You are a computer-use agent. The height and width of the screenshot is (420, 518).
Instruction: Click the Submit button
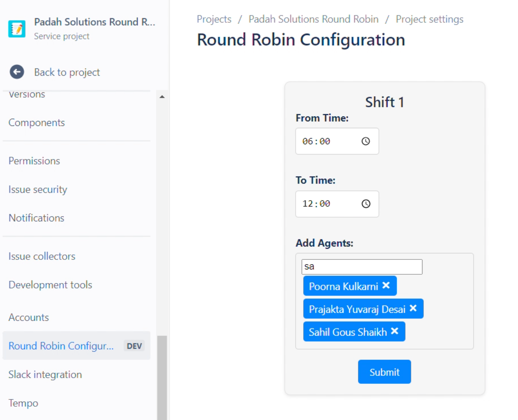pos(384,372)
